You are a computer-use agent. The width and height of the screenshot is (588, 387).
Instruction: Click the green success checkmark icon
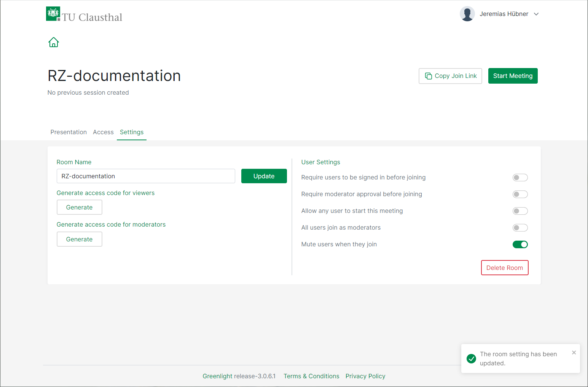471,358
